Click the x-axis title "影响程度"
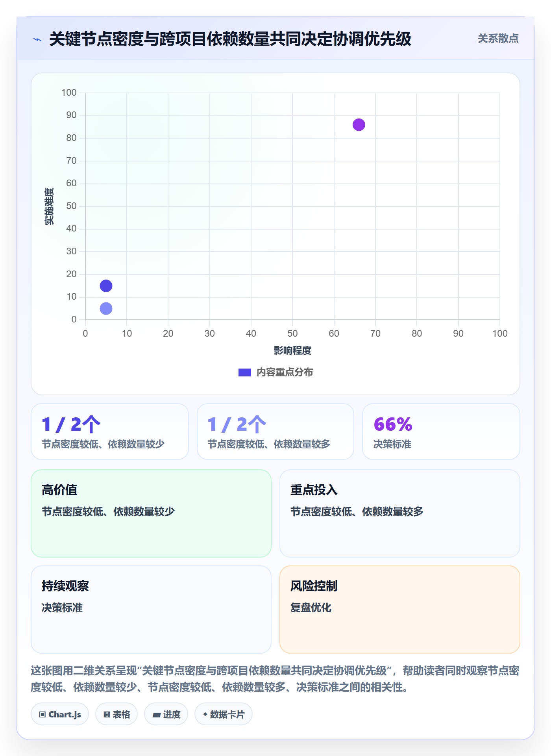This screenshot has height=756, width=551. click(x=292, y=350)
